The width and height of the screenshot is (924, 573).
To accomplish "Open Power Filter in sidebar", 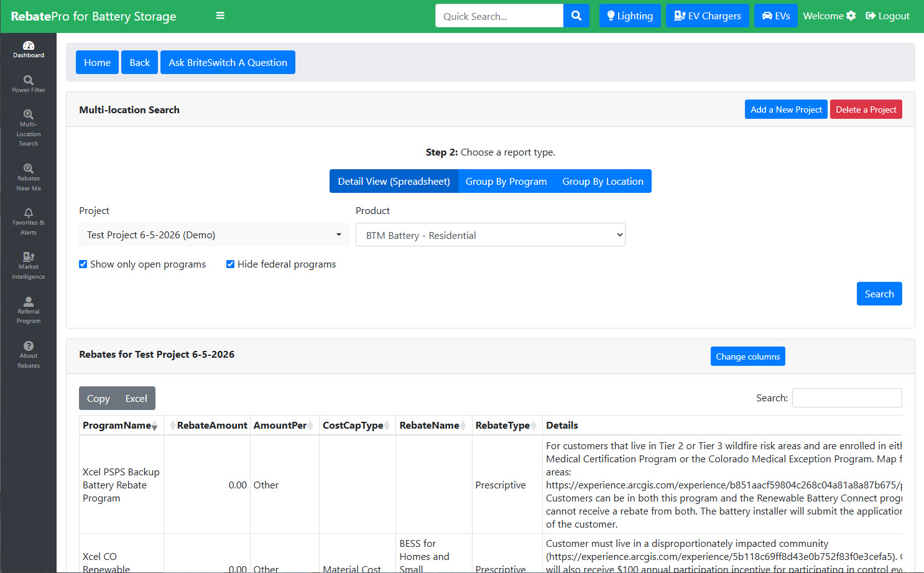I will coord(29,84).
